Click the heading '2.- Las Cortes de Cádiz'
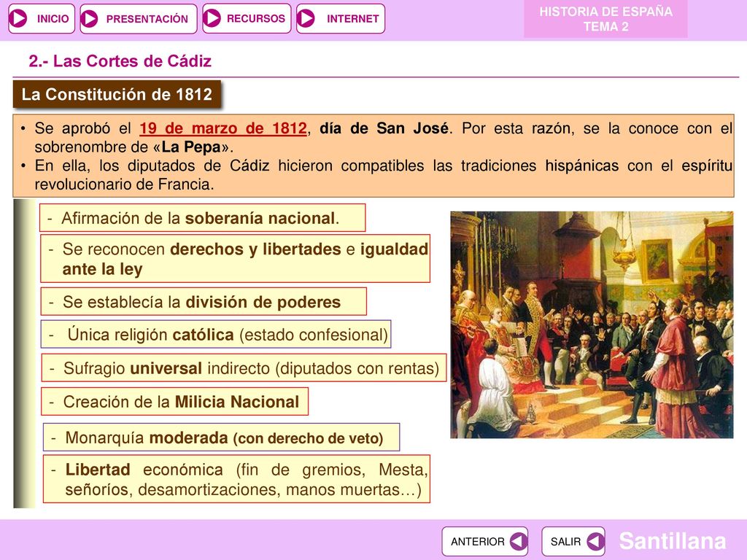747x560 pixels. [x=120, y=61]
